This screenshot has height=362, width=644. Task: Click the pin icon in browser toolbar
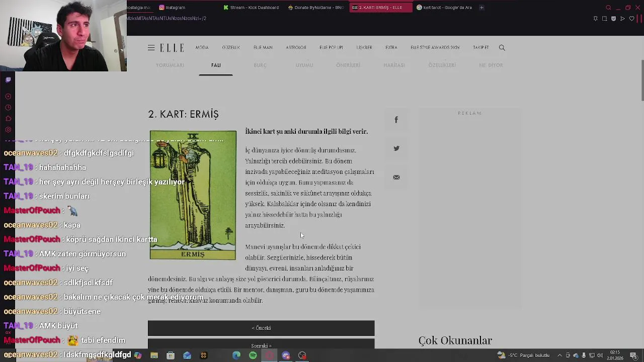tap(595, 19)
